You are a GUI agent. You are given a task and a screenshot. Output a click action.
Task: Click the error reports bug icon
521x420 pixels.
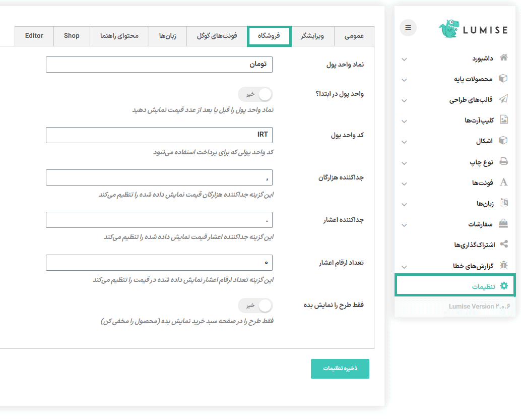[x=503, y=265]
